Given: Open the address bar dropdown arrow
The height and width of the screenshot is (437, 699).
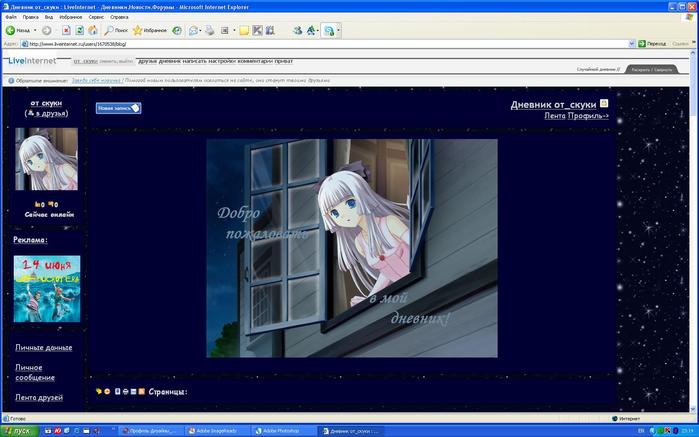Looking at the screenshot, I should point(631,44).
